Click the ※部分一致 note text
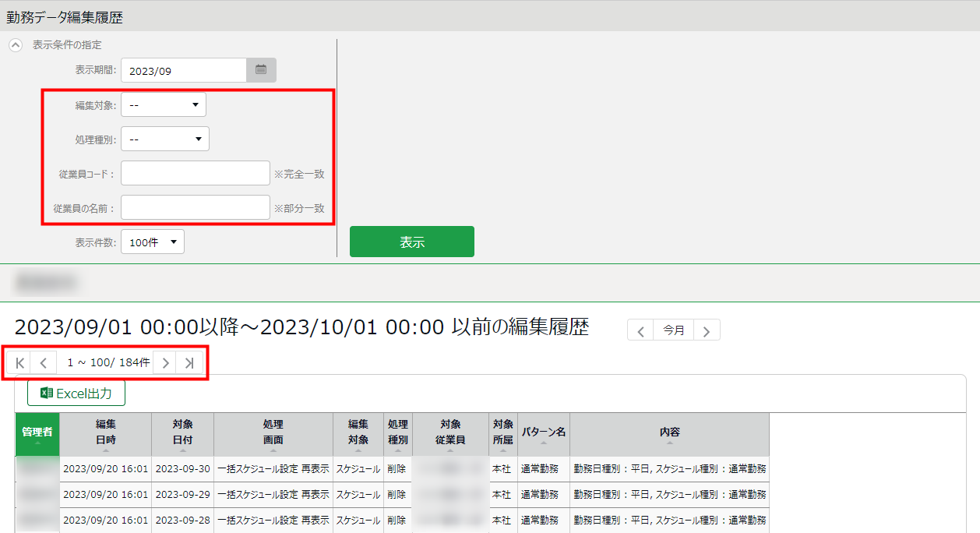 tap(298, 208)
